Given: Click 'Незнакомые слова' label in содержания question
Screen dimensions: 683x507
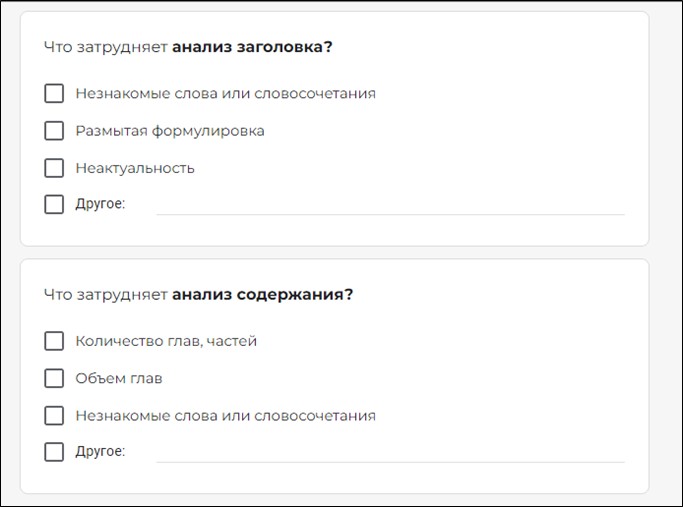Looking at the screenshot, I should (x=226, y=416).
